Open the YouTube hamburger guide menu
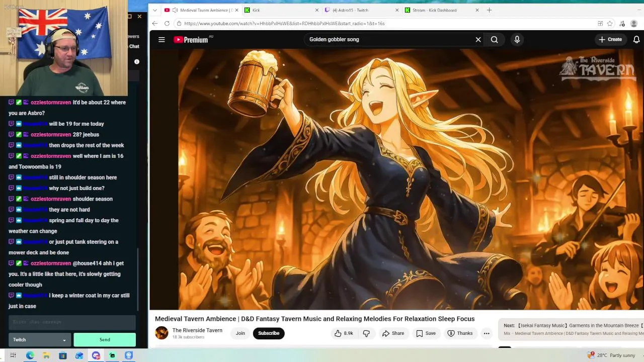Viewport: 644px width, 362px height. [x=162, y=39]
